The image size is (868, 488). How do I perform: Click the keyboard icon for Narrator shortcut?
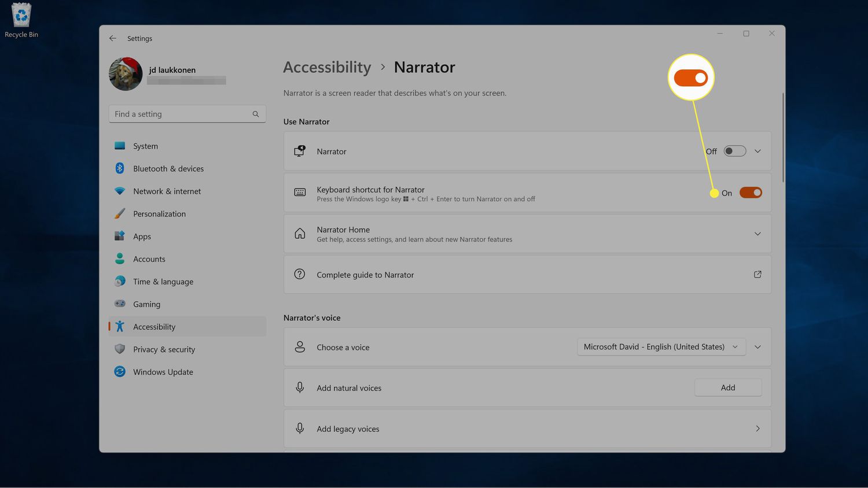coord(300,192)
